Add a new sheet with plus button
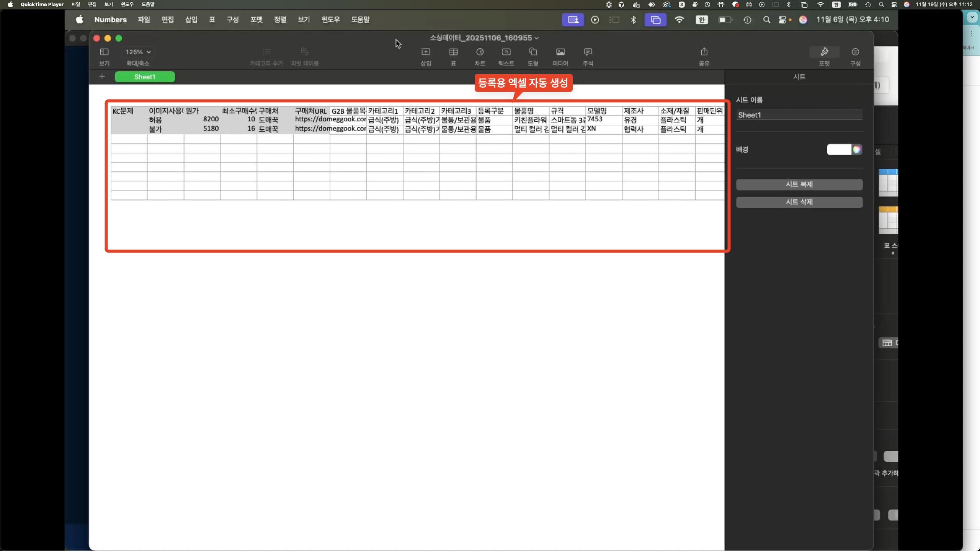This screenshot has width=980, height=551. click(x=102, y=77)
